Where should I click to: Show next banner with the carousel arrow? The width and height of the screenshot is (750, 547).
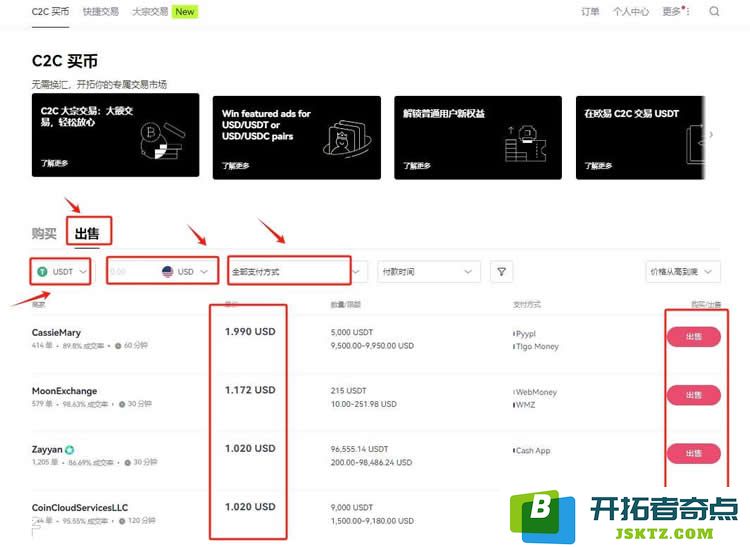[711, 135]
